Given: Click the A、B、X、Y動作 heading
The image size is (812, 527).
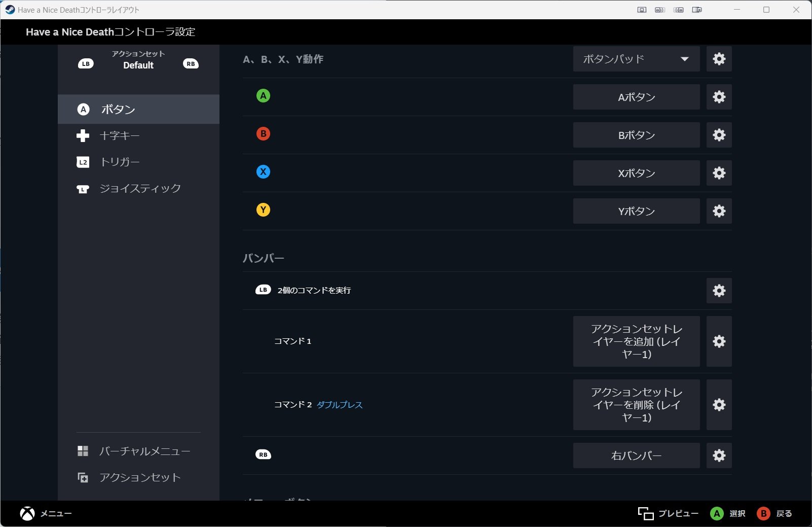Looking at the screenshot, I should point(283,59).
